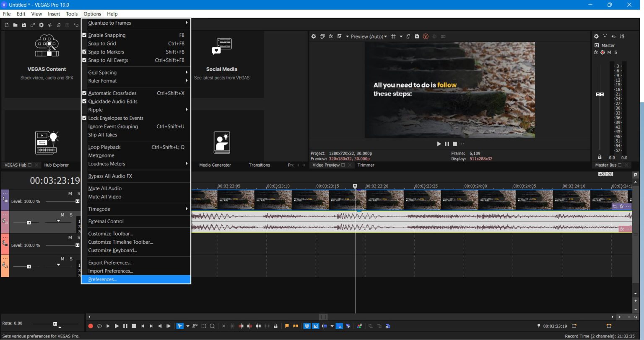Click the red automation settings icon on Master
644x340 pixels.
click(x=602, y=52)
